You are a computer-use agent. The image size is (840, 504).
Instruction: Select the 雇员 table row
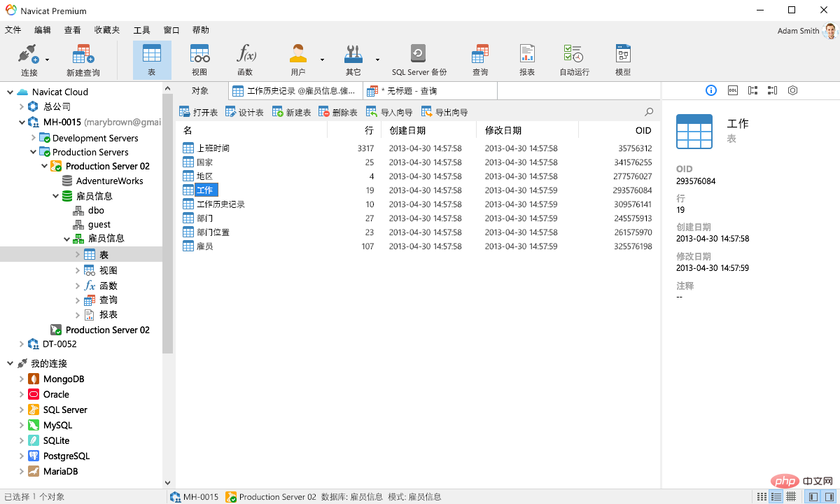[418, 246]
